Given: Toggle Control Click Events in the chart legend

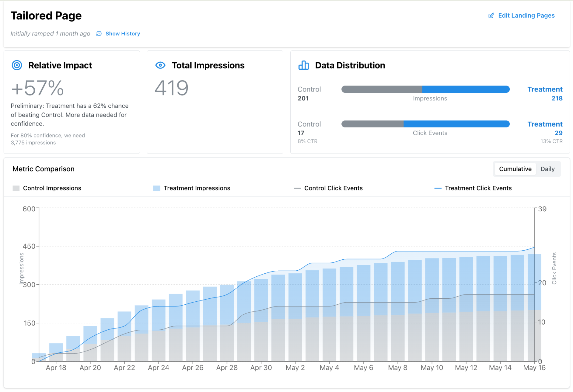Looking at the screenshot, I should click(x=333, y=188).
